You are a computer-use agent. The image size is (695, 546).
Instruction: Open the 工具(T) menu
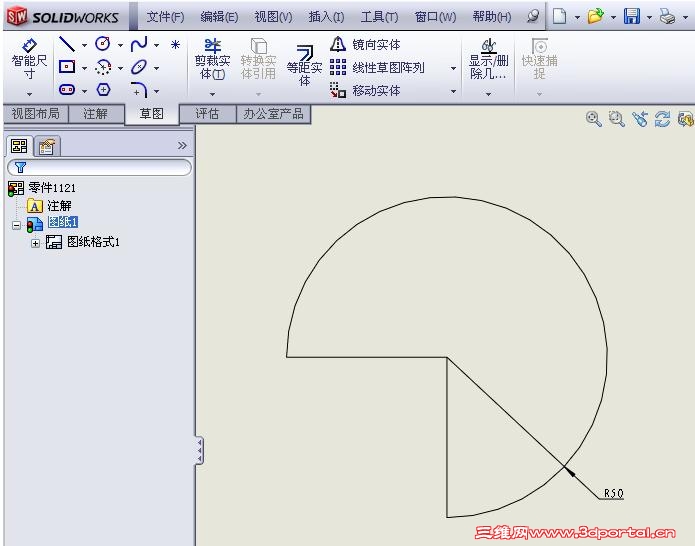click(379, 17)
